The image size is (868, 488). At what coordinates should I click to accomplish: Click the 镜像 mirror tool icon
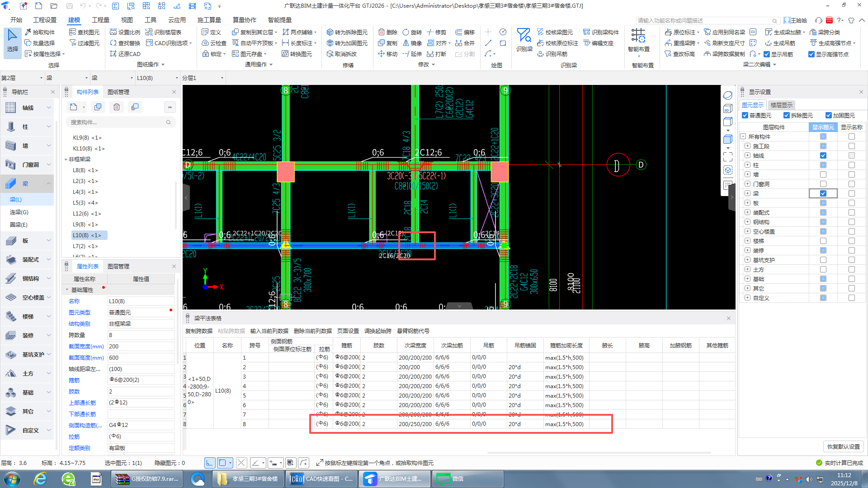click(x=406, y=43)
